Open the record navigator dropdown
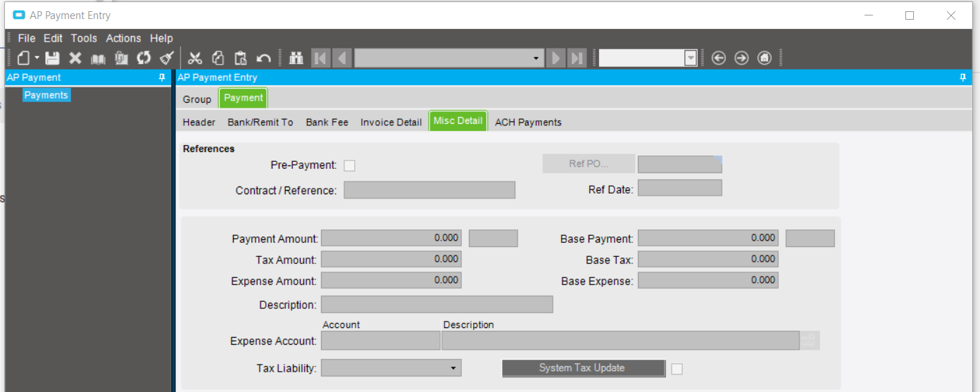 tap(537, 58)
